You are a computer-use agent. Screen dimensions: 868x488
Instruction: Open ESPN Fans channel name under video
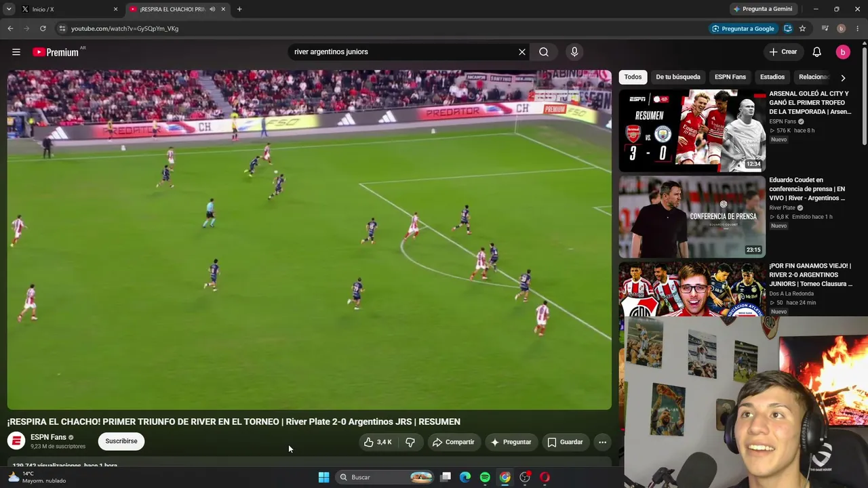coord(48,437)
